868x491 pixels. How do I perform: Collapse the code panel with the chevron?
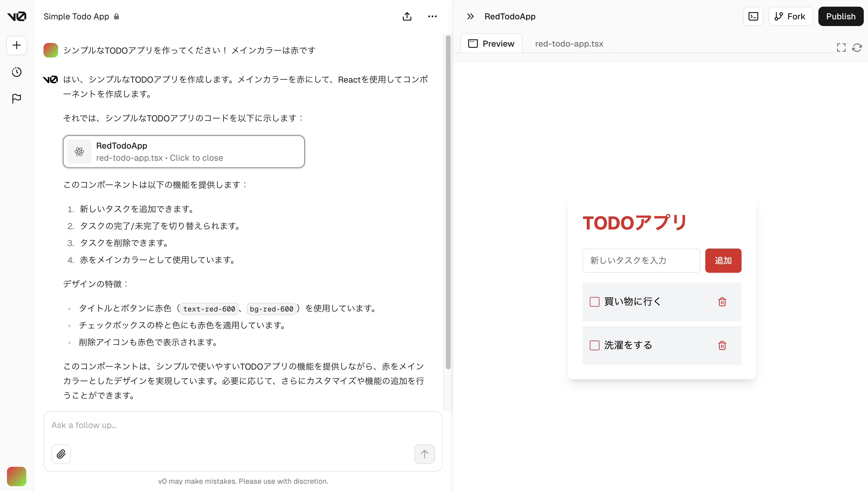(x=470, y=16)
